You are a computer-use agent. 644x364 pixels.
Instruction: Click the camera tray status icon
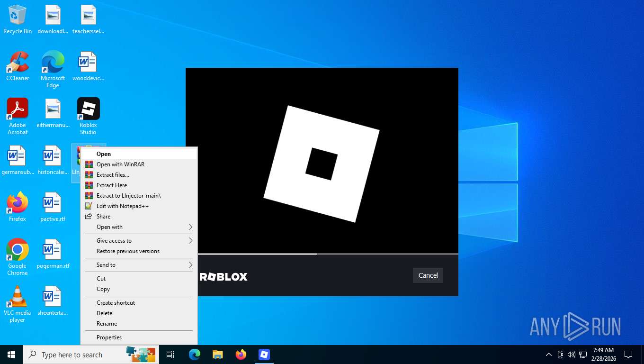coord(560,355)
